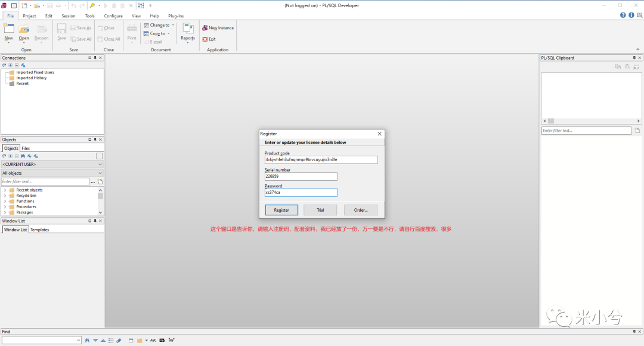Open the Copy to dropdown arrow
This screenshot has width=644, height=346.
point(168,33)
